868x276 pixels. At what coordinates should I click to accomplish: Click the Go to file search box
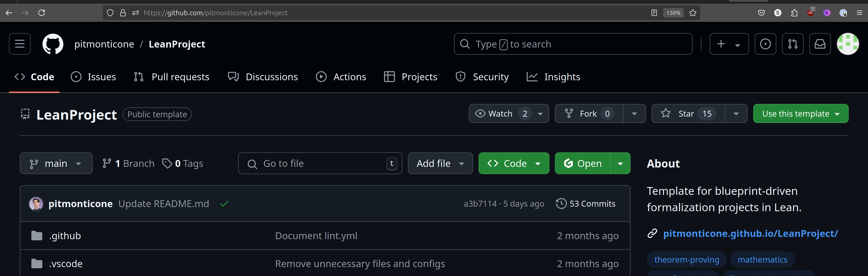320,163
